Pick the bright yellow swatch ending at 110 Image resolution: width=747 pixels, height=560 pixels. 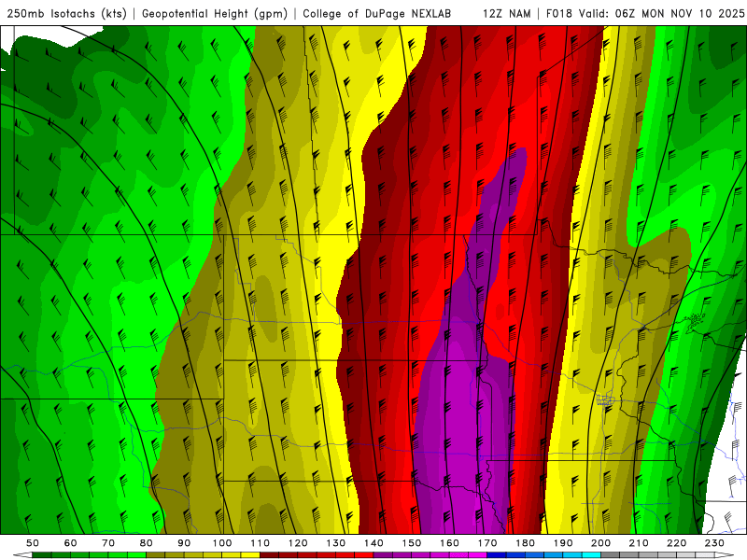pos(250,554)
